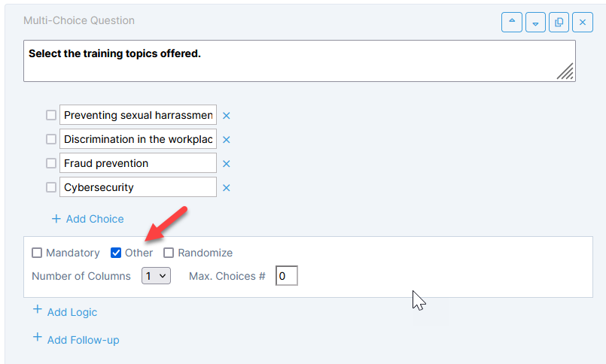Remove the 'Preventing sexual harassment' choice
The height and width of the screenshot is (364, 606).
226,116
